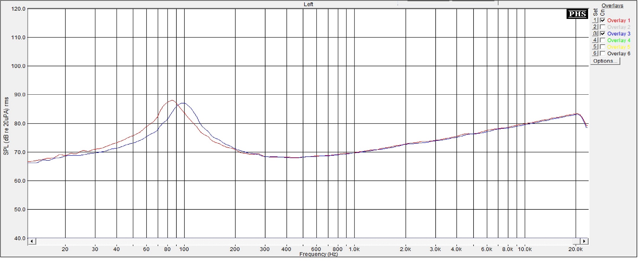Click the blue curve's peak at 100 Hz
This screenshot has height=265, width=644.
pyautogui.click(x=183, y=103)
